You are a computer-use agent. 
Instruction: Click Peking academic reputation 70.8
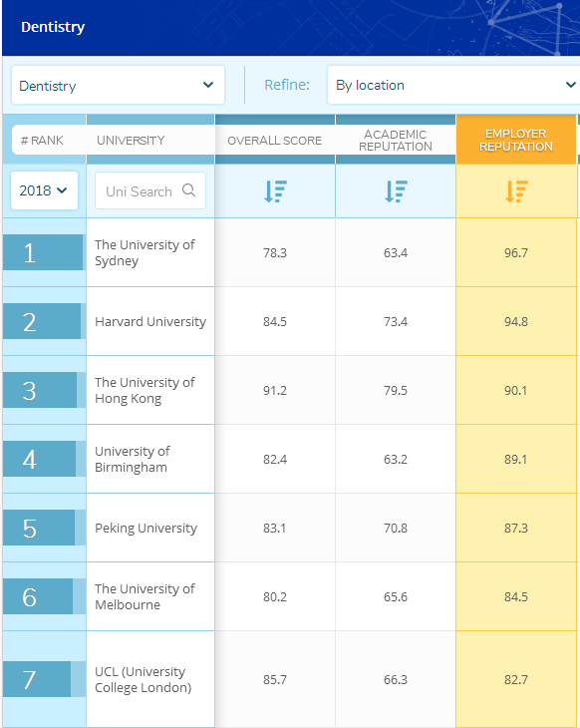click(x=396, y=528)
